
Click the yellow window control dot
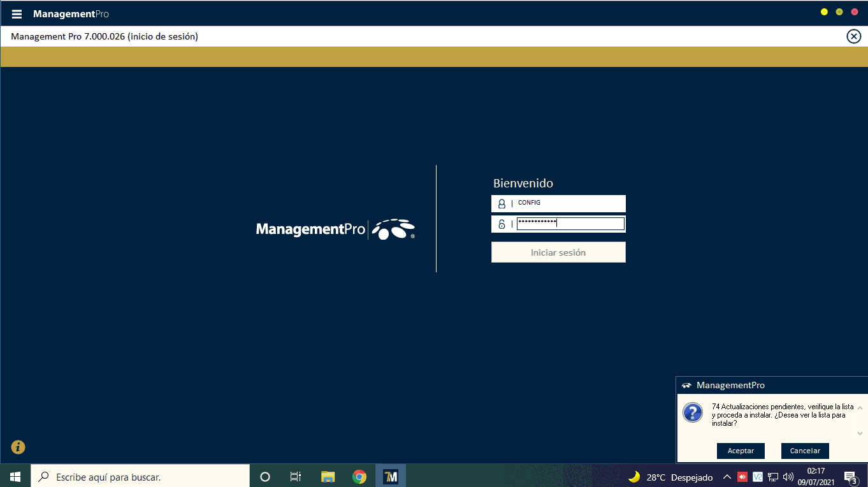tap(824, 12)
